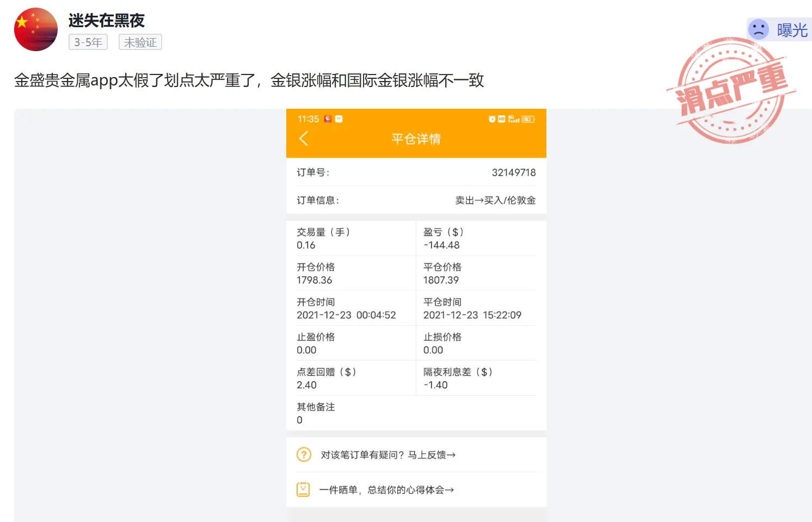Viewport: 812px width, 522px height.
Task: Click the user avatar with the Chinese flag
Action: coord(36,29)
